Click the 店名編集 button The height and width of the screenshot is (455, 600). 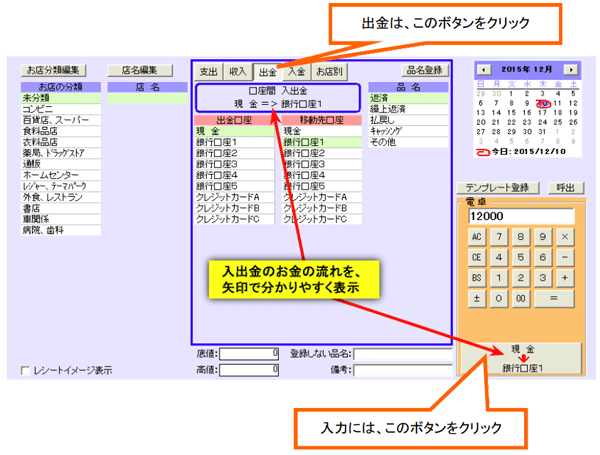(140, 70)
